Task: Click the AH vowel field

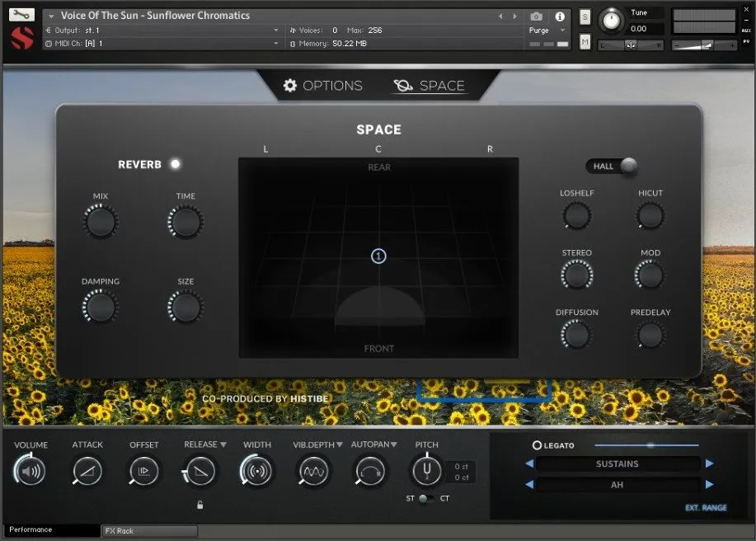Action: (x=617, y=485)
